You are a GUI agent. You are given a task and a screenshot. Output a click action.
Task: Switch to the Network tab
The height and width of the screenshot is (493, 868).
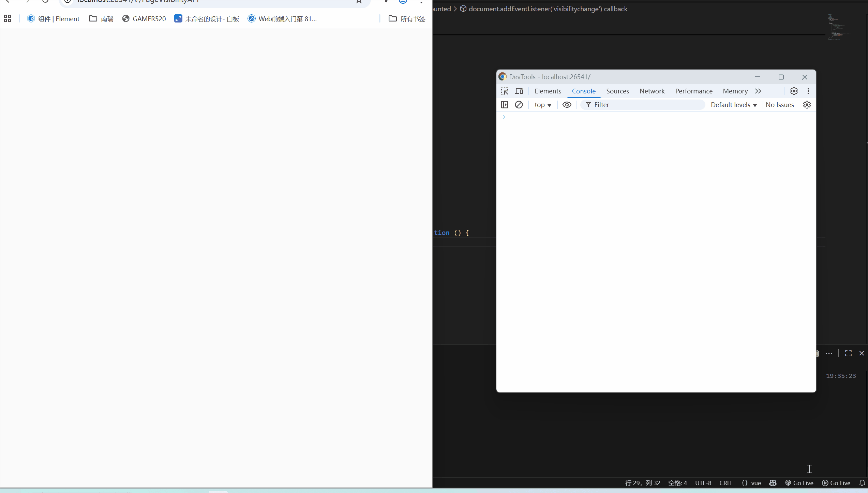pyautogui.click(x=652, y=91)
